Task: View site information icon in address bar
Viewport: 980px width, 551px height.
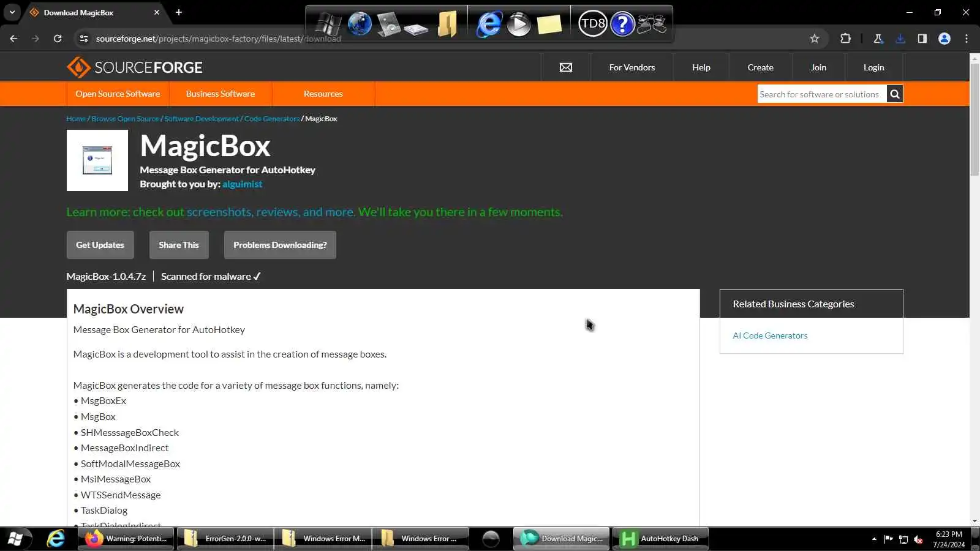Action: click(83, 39)
